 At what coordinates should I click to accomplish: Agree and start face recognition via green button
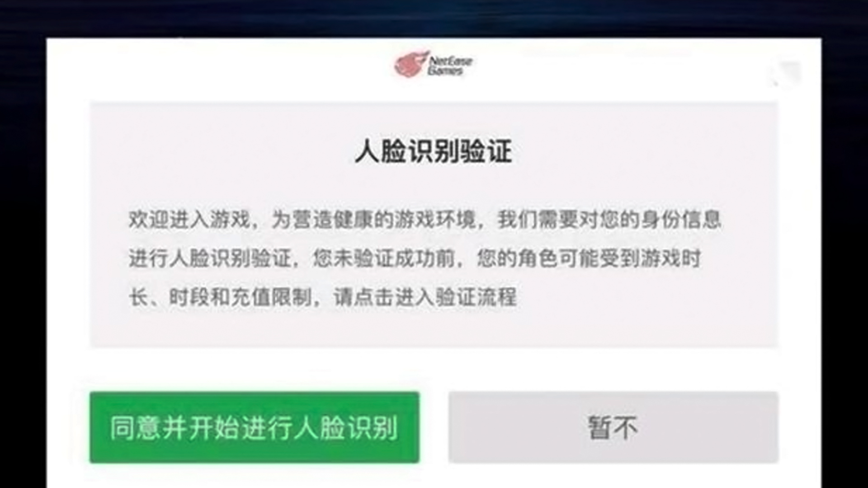(x=255, y=427)
